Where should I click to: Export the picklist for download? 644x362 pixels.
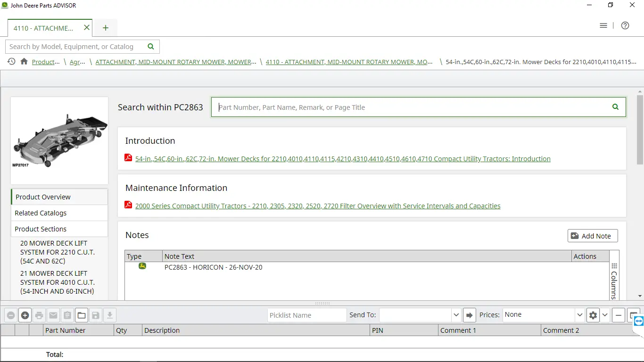(110, 315)
